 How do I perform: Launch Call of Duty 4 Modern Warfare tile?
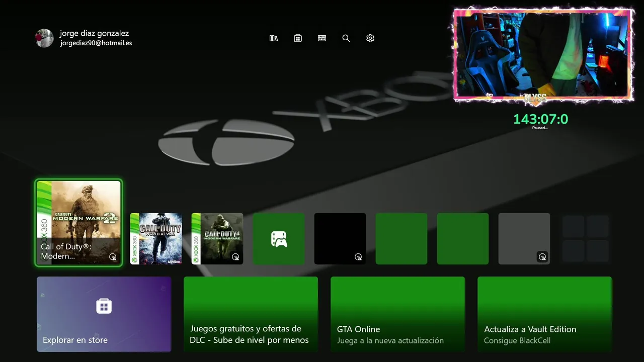point(217,238)
